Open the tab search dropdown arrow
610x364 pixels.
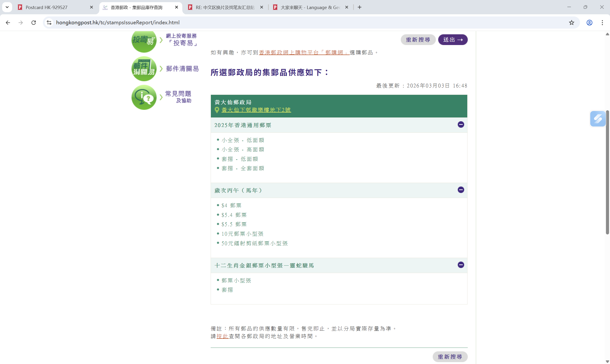pyautogui.click(x=7, y=7)
